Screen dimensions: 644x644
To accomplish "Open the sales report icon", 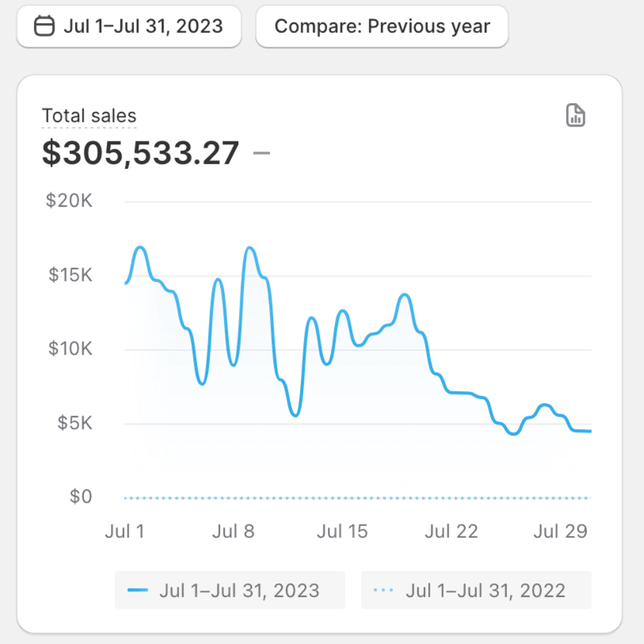I will click(575, 116).
